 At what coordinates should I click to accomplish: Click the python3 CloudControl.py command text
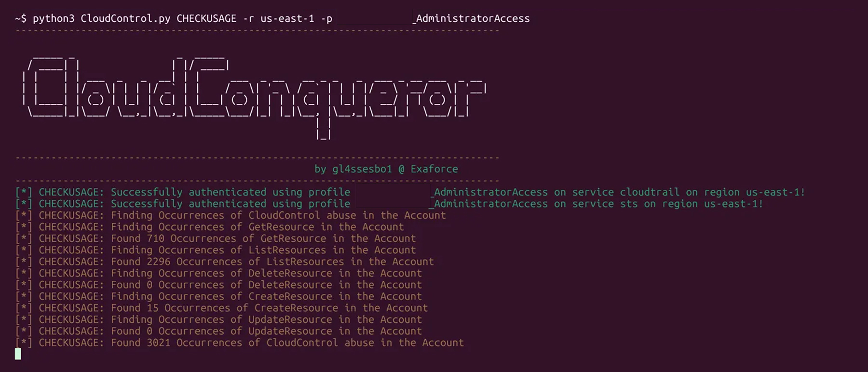click(102, 18)
